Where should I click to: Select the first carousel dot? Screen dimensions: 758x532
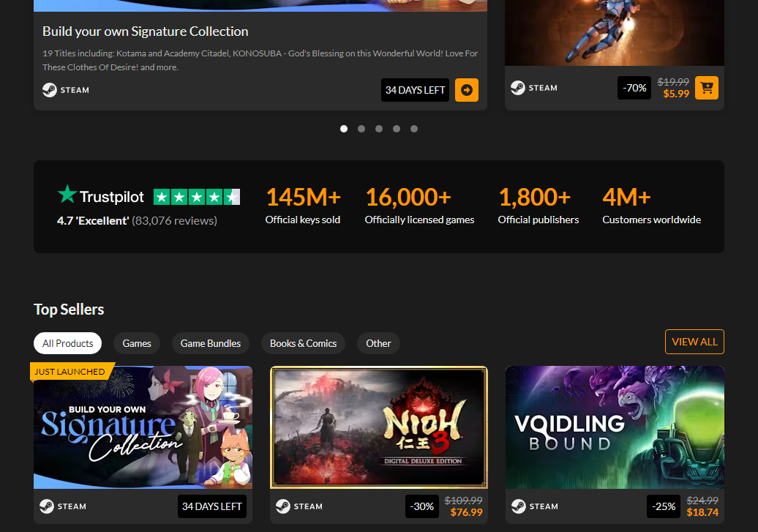[344, 129]
